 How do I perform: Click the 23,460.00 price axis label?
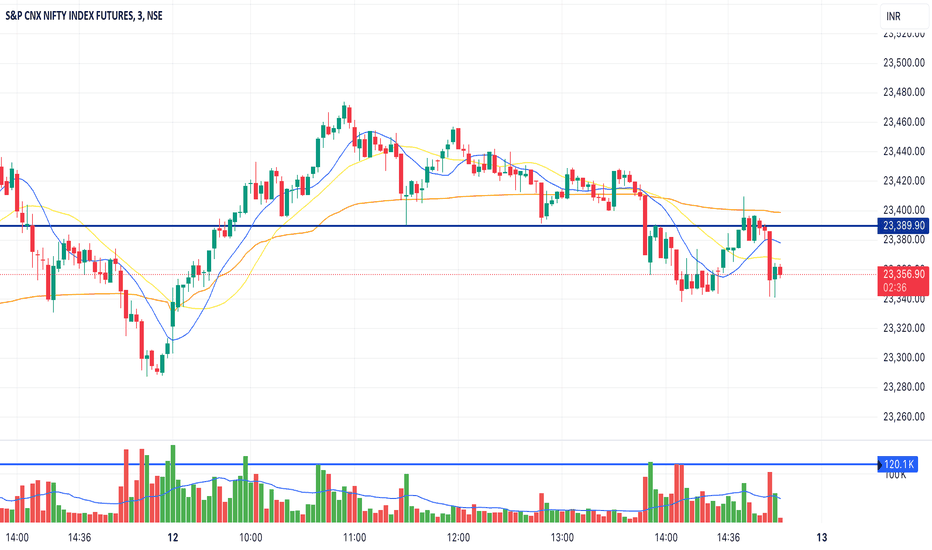click(x=904, y=122)
